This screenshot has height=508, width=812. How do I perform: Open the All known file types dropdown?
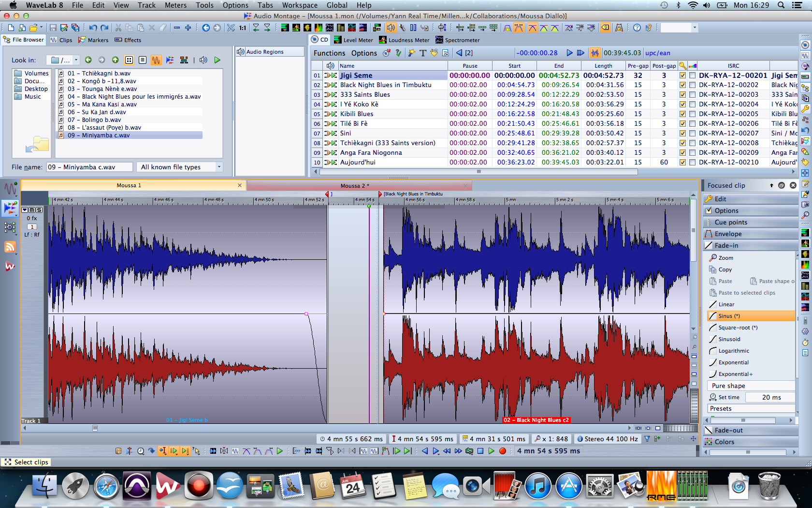coord(179,167)
